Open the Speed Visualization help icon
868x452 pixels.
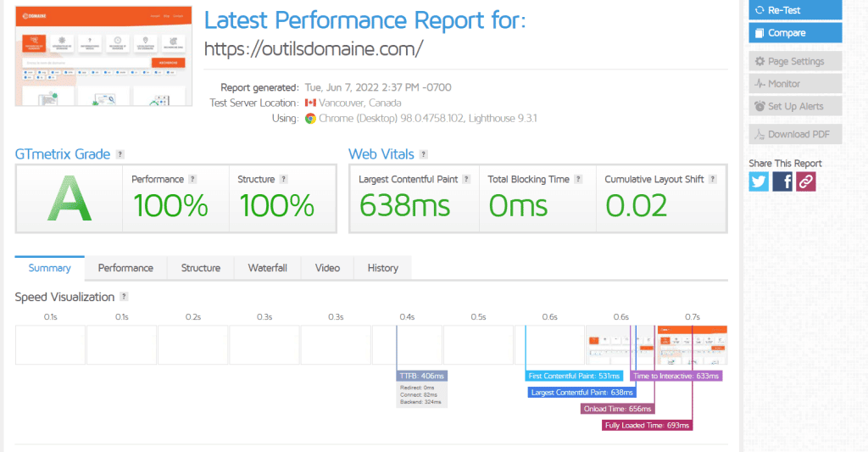(x=124, y=296)
